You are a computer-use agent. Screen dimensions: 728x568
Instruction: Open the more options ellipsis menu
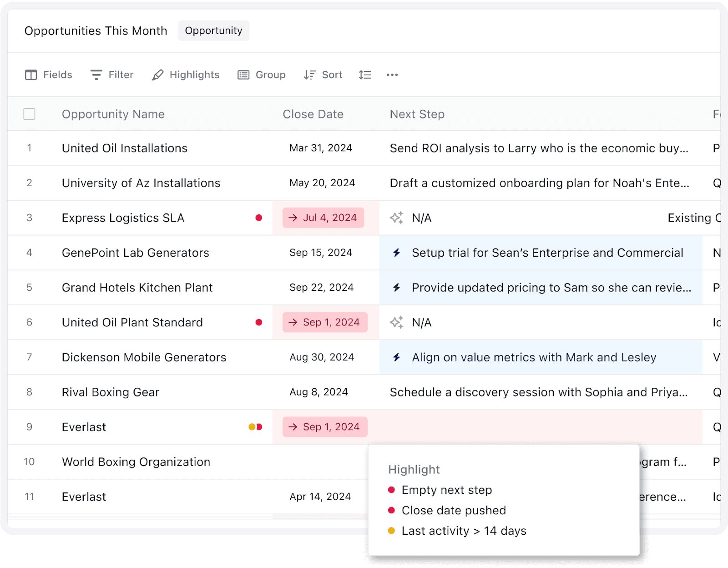click(392, 75)
